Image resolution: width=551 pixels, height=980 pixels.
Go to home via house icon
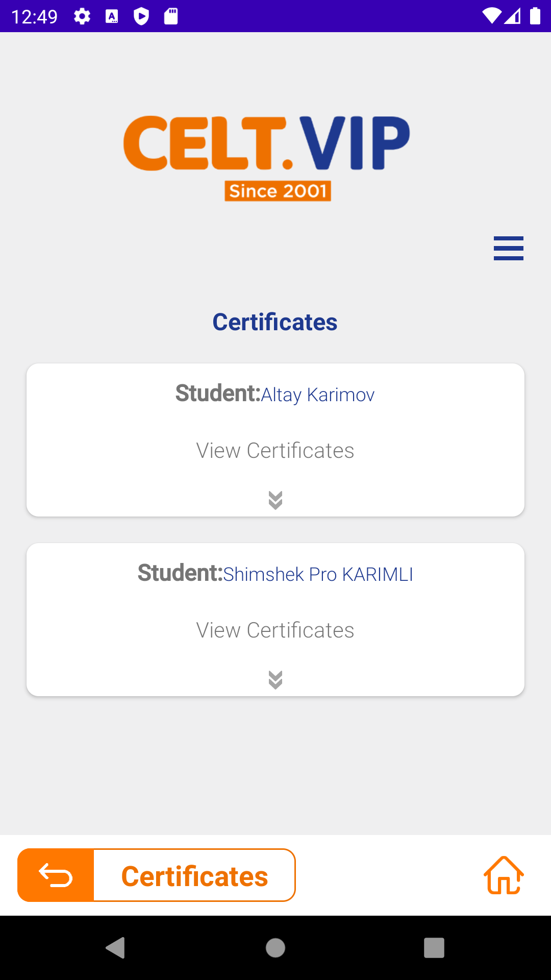(504, 875)
